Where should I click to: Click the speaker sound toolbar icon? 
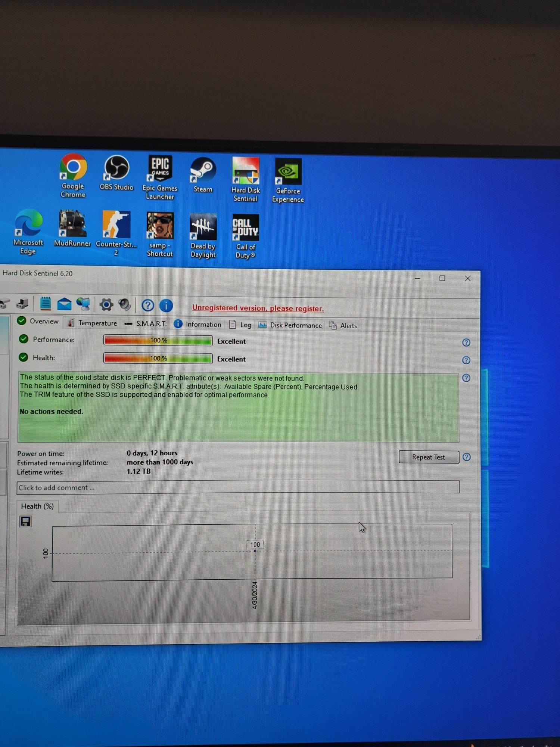(x=125, y=305)
